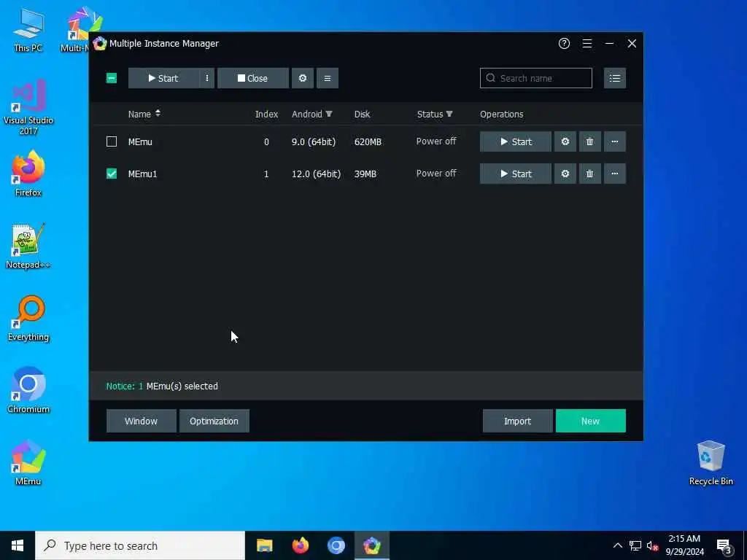
Task: Open more options for MEmu row
Action: (x=614, y=141)
